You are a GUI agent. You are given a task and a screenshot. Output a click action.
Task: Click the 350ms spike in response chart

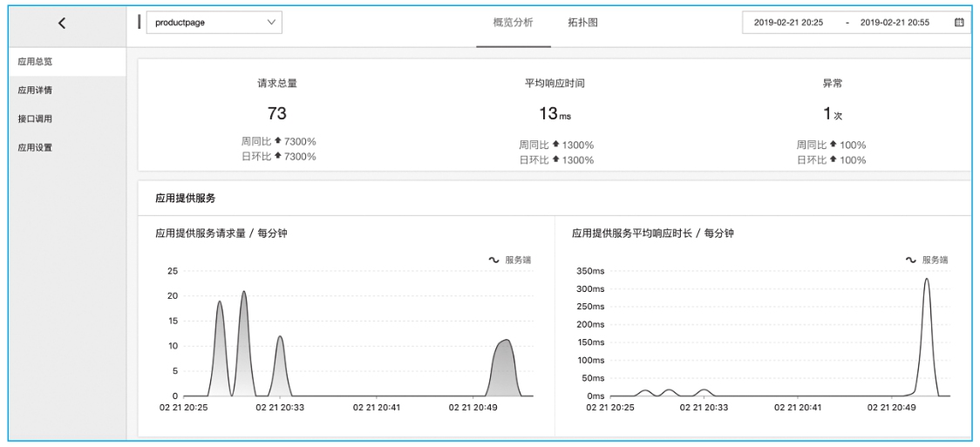tap(926, 281)
